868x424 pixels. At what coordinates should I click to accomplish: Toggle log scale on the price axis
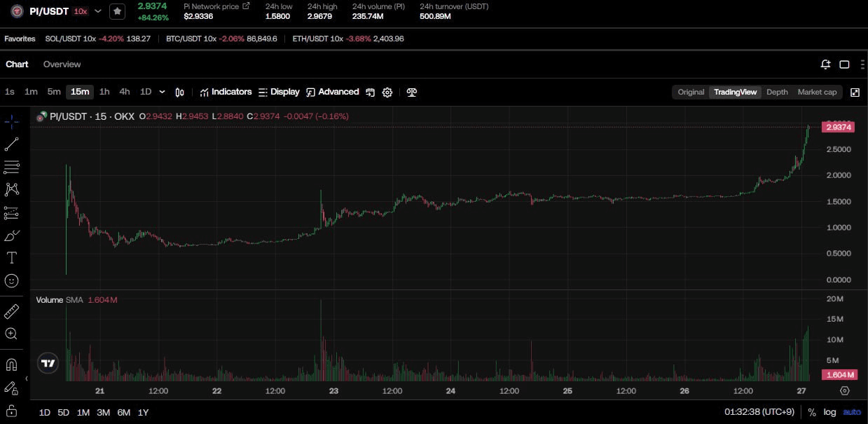pos(830,412)
